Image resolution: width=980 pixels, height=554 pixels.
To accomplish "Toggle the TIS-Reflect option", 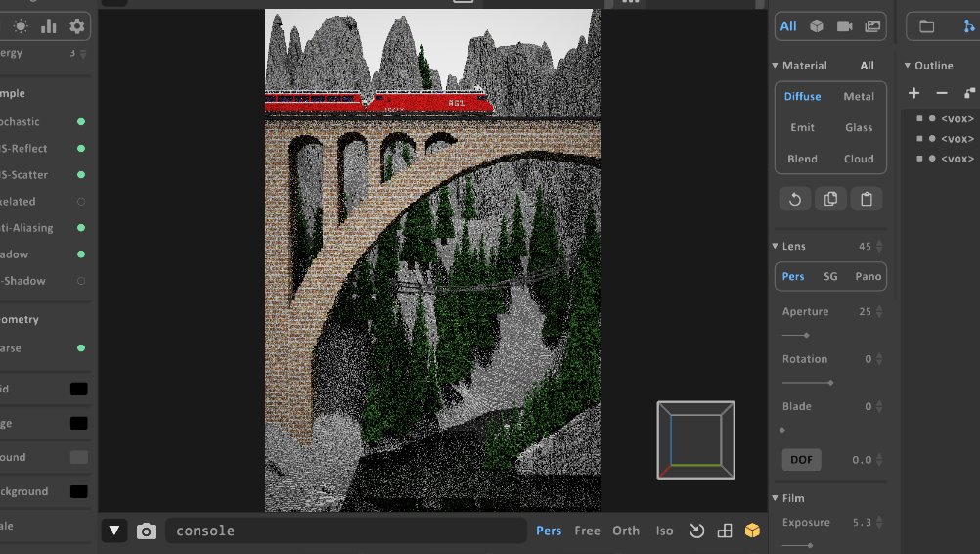I will coord(81,148).
